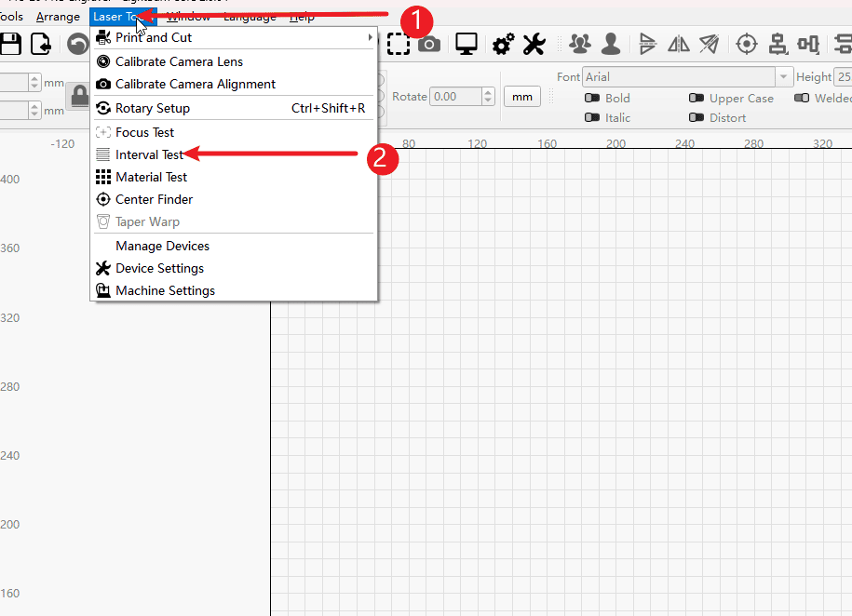Choose Interval Test from the menu

pos(149,154)
